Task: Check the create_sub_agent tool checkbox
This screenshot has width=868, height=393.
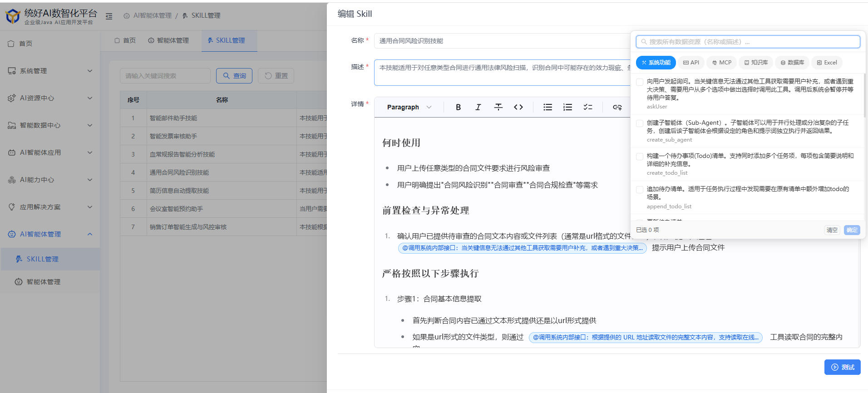Action: [640, 123]
